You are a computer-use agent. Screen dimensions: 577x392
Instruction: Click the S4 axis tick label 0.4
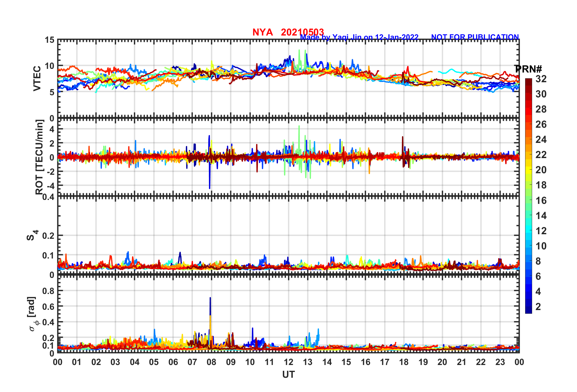point(48,197)
